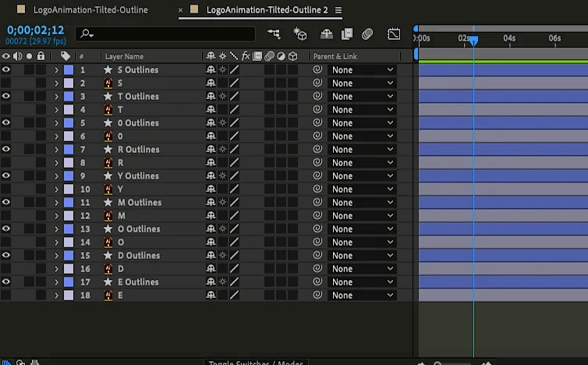The width and height of the screenshot is (588, 365).
Task: Toggle the Draft 3D icon
Action: [x=300, y=34]
